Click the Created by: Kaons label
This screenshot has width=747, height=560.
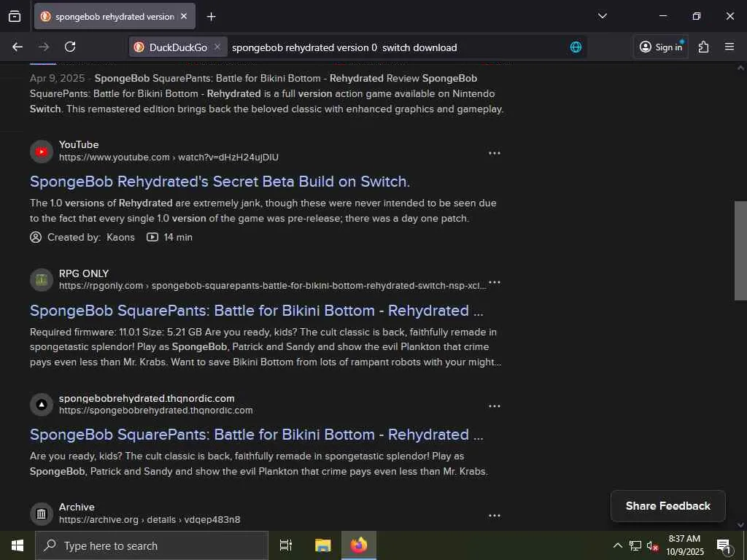(91, 237)
